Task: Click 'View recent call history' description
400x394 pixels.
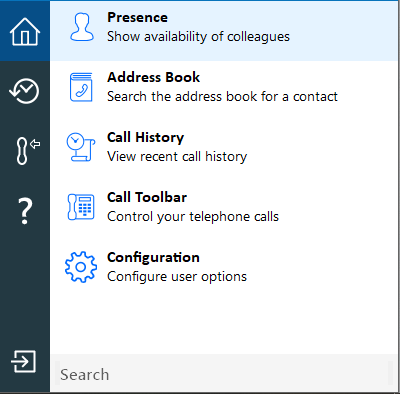Action: coord(177,157)
